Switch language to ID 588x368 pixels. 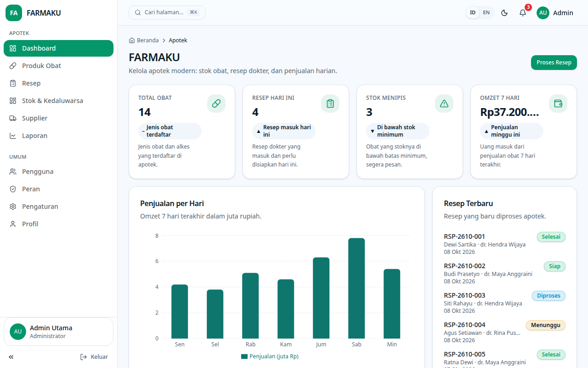[473, 13]
